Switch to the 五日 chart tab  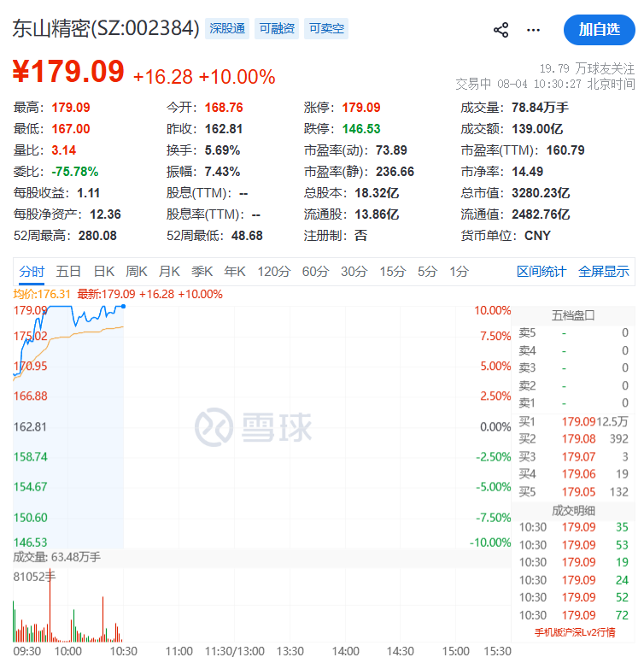tap(68, 272)
